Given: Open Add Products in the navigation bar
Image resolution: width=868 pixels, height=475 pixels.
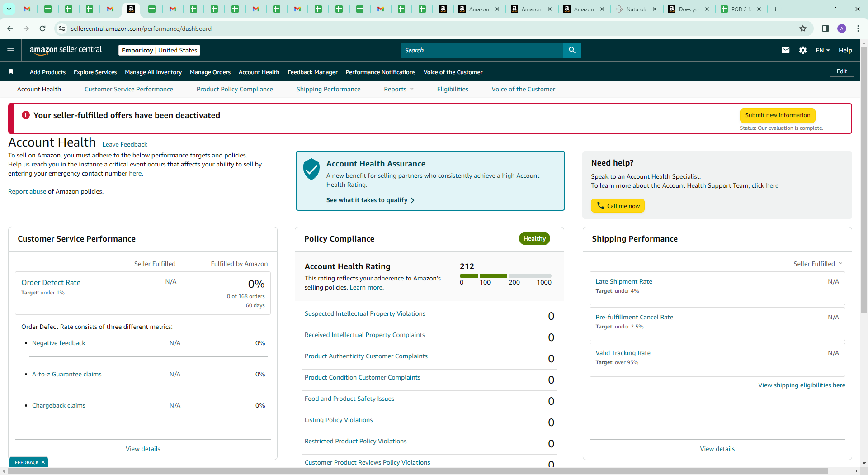Looking at the screenshot, I should [x=47, y=72].
